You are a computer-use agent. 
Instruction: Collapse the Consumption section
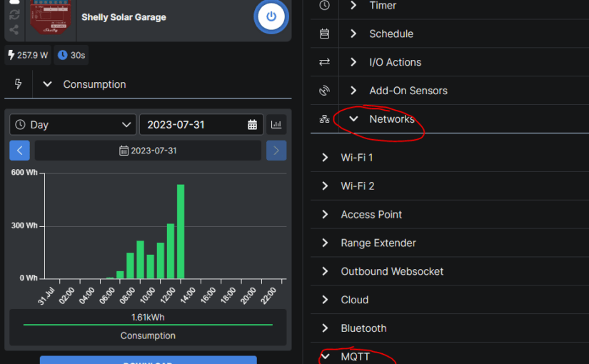[47, 84]
